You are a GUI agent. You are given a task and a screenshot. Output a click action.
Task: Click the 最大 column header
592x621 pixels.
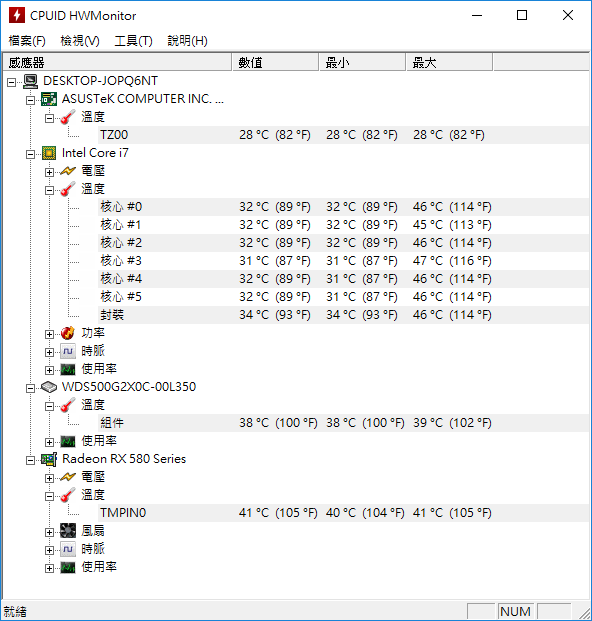pos(449,63)
